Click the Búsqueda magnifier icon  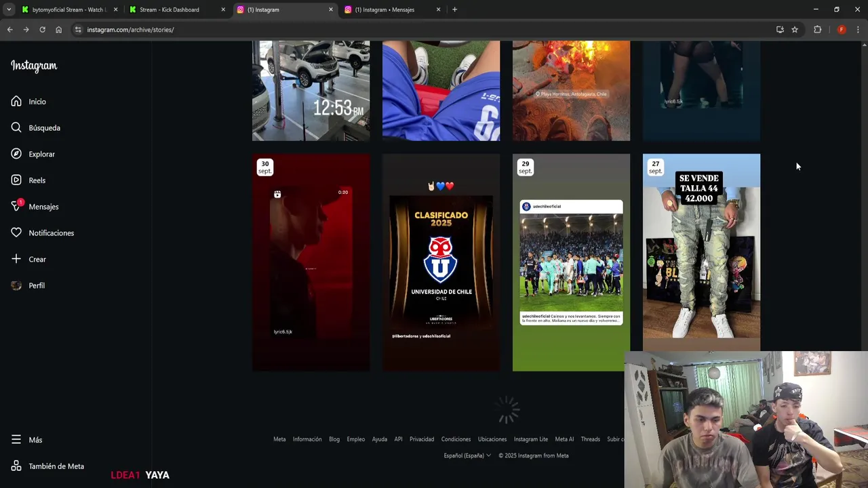16,127
